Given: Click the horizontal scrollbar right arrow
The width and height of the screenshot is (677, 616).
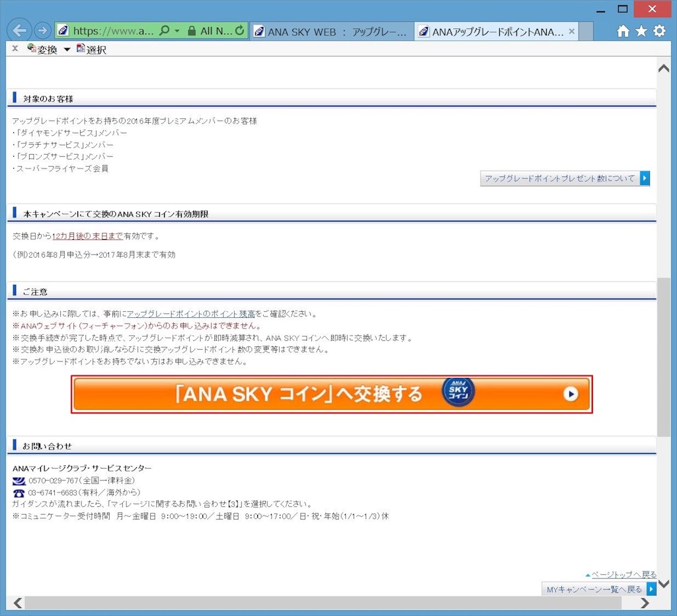Looking at the screenshot, I should click(645, 603).
